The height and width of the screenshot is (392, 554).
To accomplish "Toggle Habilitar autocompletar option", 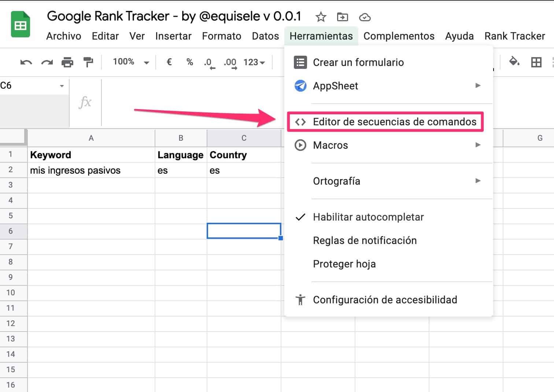I will point(368,217).
